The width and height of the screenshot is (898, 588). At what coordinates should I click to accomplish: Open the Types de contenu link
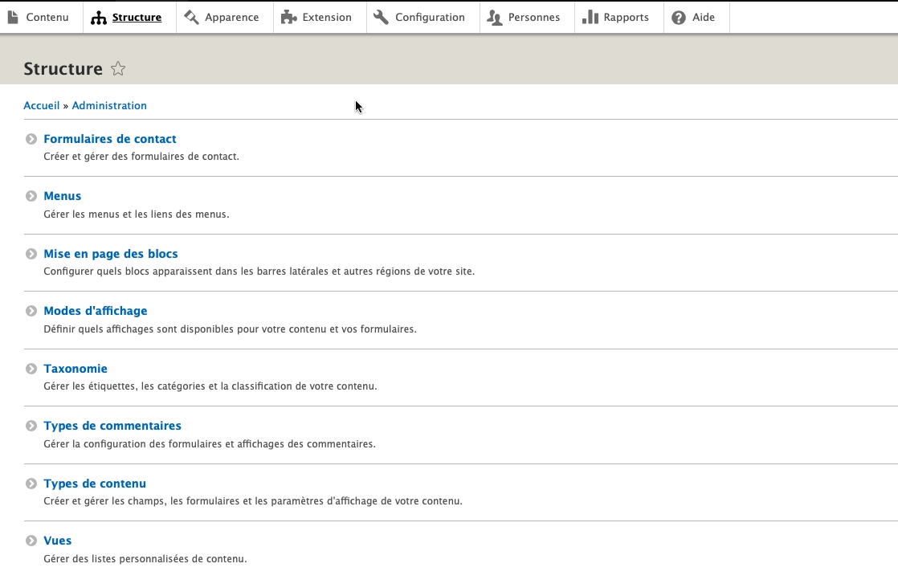pyautogui.click(x=94, y=483)
